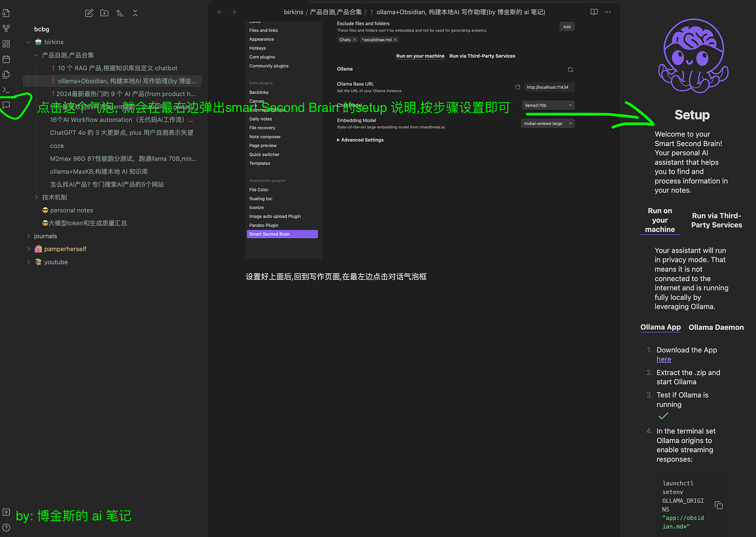Screen dimensions: 756x537
Task: Open the terminal icon in the left ribbon
Action: click(x=6, y=90)
